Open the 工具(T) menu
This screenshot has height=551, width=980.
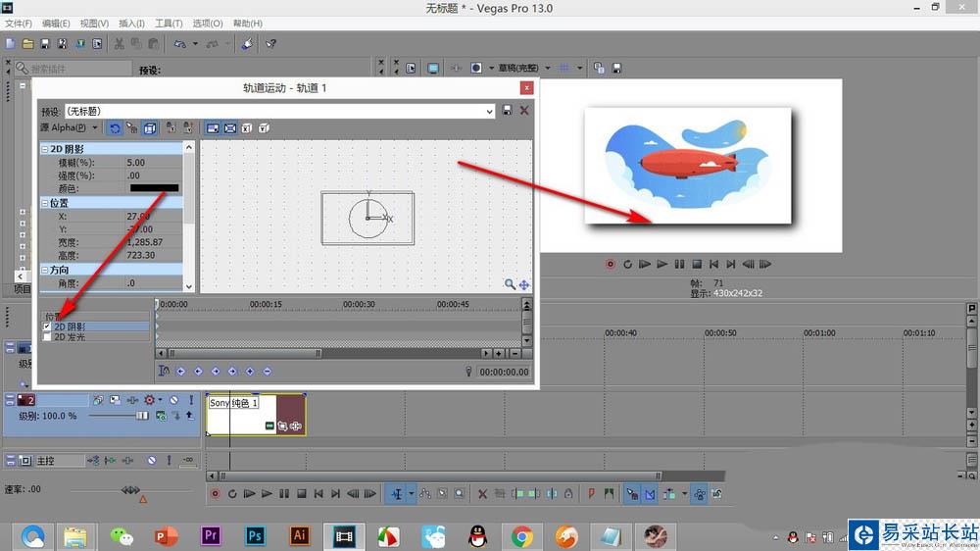(x=169, y=24)
